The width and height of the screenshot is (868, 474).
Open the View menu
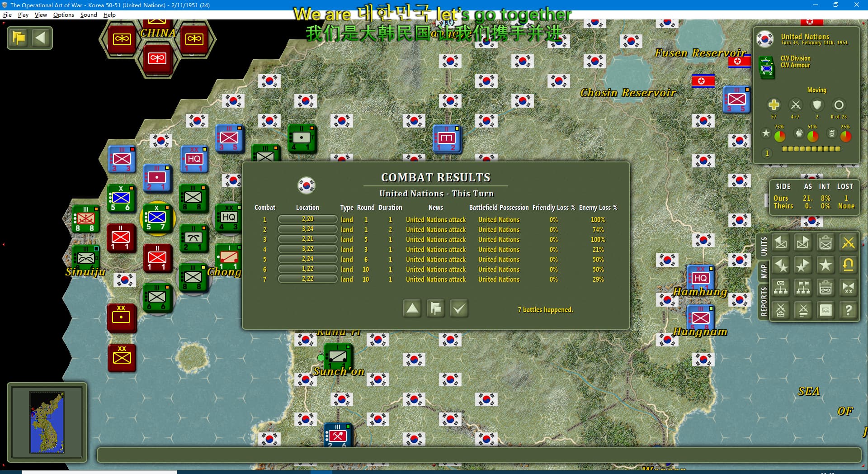(41, 14)
